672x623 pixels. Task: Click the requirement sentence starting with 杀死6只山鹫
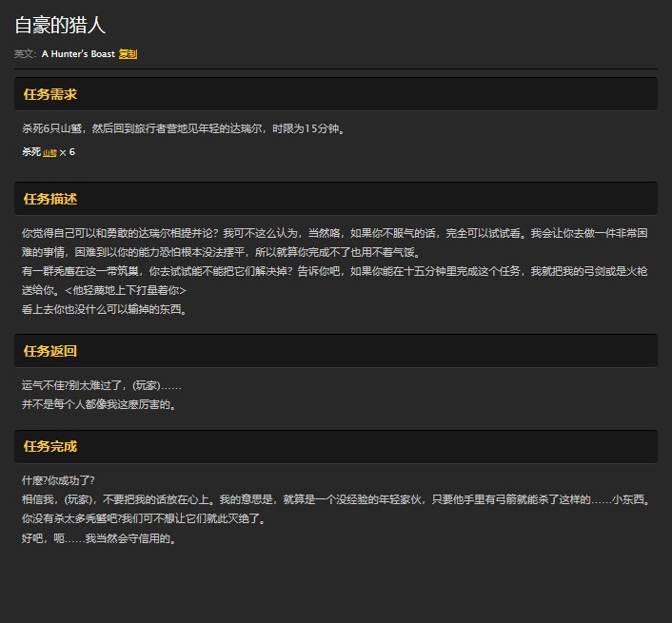click(183, 128)
